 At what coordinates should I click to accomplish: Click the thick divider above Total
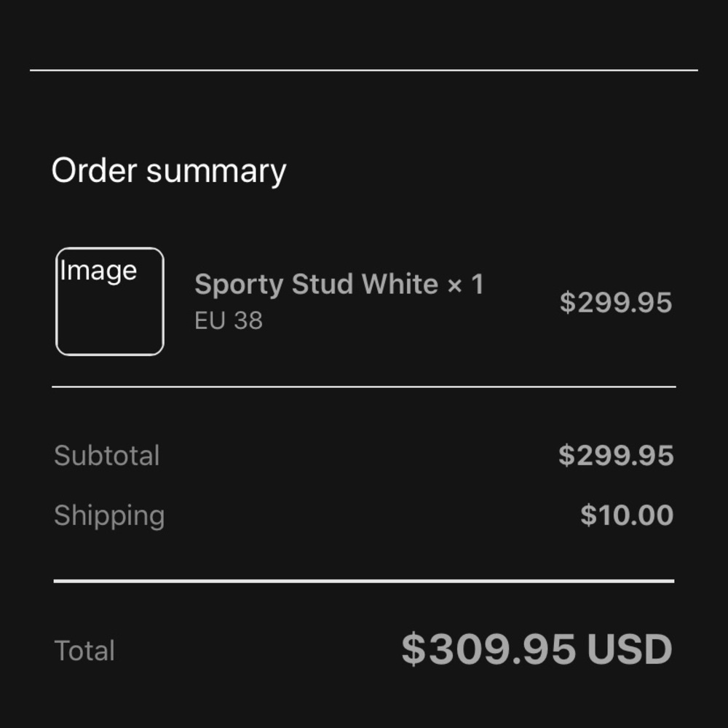[x=364, y=581]
